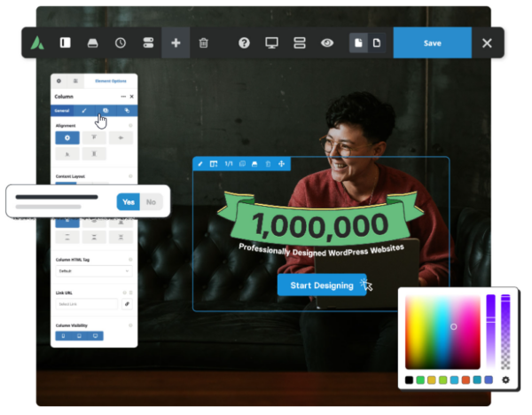Screen dimensions: 532x415
Task: Focus the Select Link URL input
Action: pyautogui.click(x=87, y=304)
